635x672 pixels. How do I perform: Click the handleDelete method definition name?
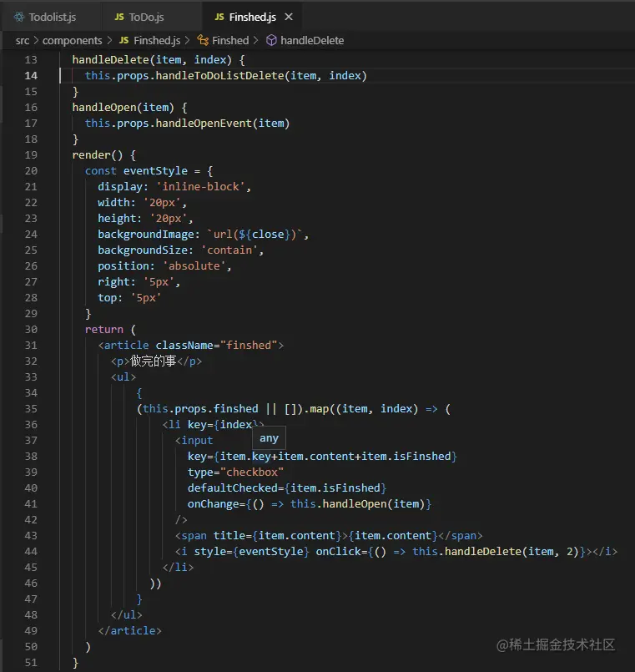[x=110, y=59]
